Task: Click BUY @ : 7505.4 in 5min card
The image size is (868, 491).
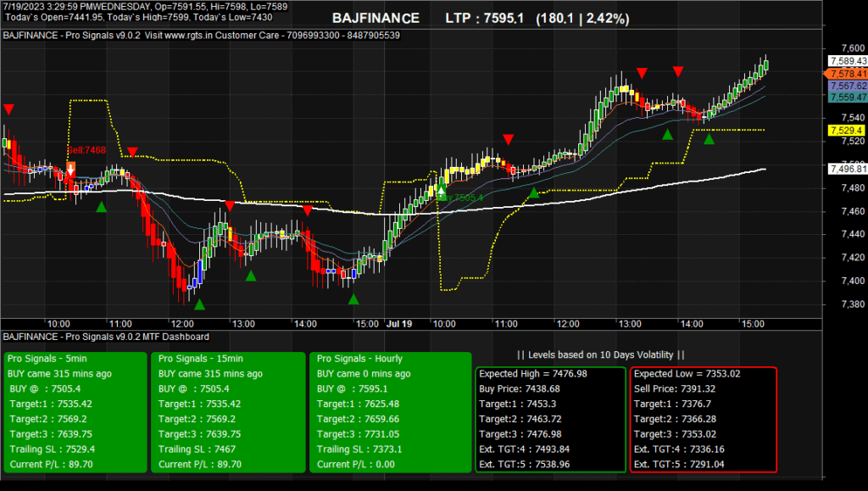Action: click(x=45, y=388)
